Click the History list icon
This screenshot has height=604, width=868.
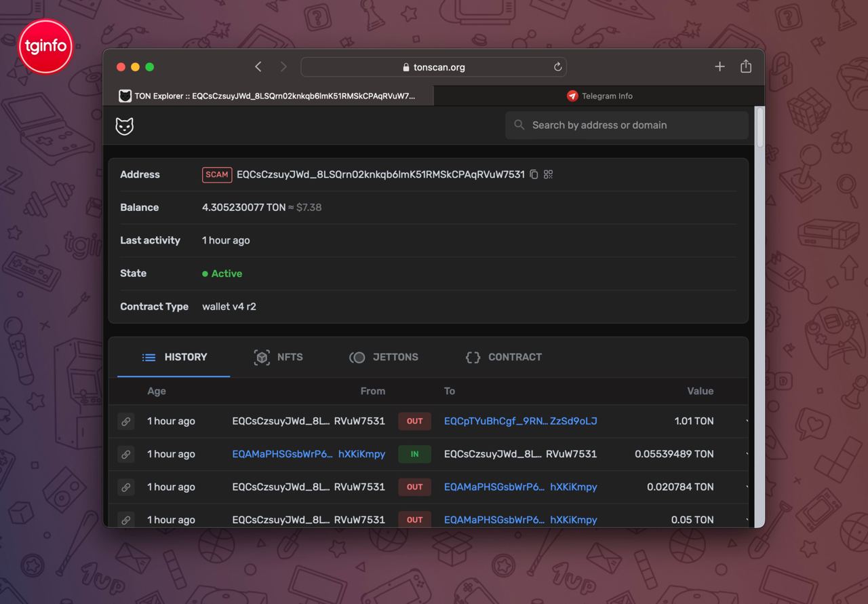(149, 357)
